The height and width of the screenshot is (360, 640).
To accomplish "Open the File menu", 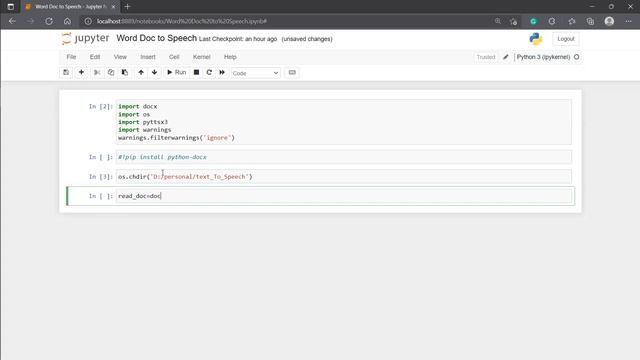I will (71, 57).
